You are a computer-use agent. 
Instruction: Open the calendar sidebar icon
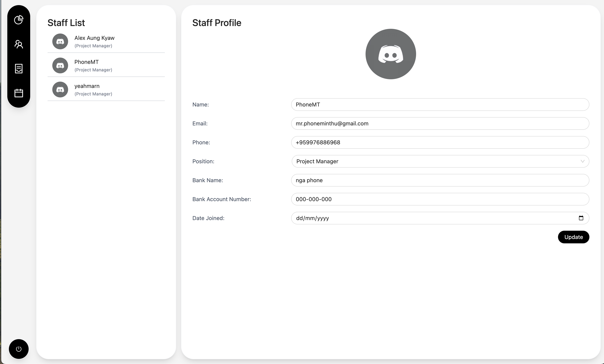click(x=19, y=93)
